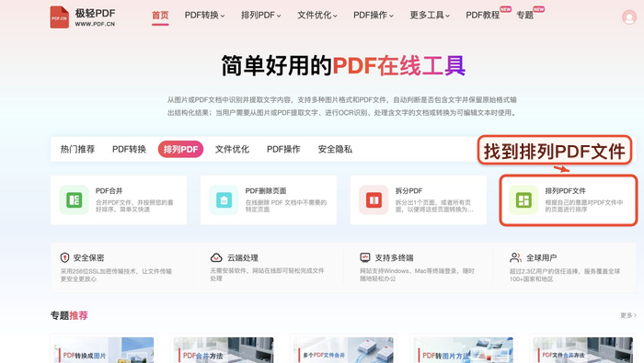Screen dimensions: 644x363
Task: Click the 专题推荐 section heading
Action: [69, 315]
